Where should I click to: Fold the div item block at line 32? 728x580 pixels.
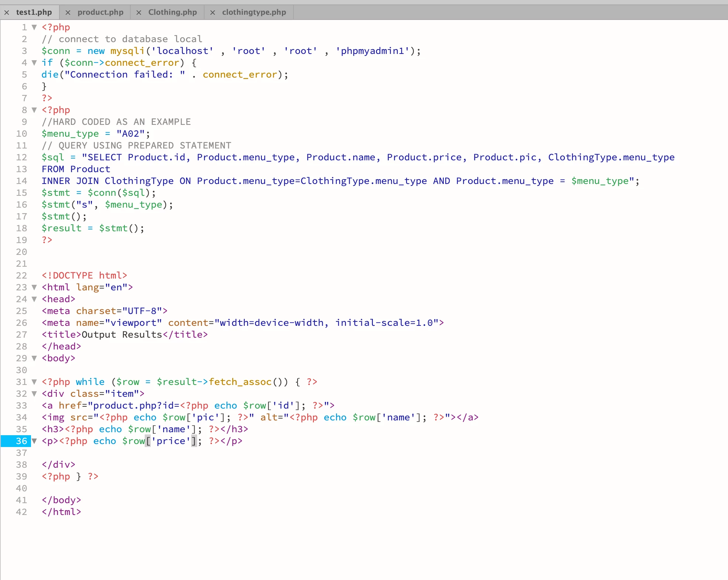pyautogui.click(x=34, y=394)
